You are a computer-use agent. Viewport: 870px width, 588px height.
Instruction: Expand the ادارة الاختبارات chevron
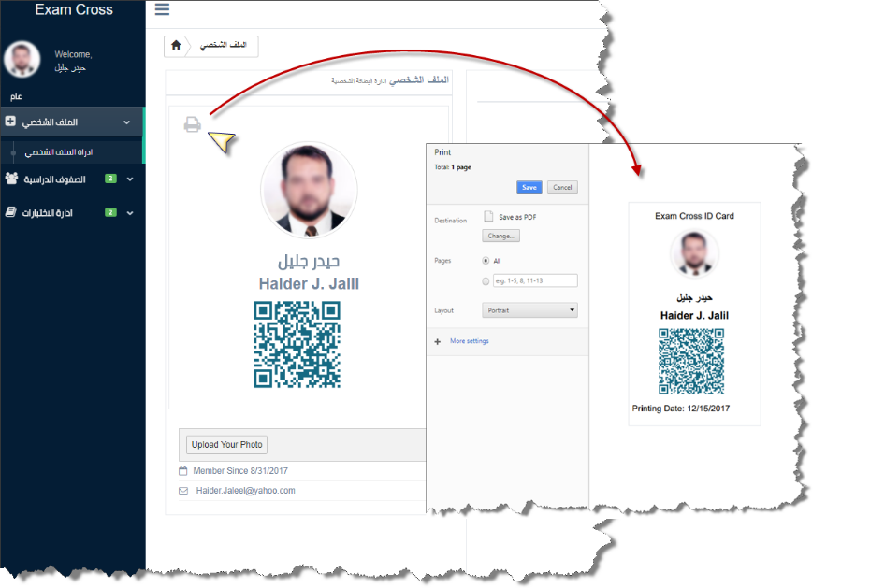click(x=130, y=213)
